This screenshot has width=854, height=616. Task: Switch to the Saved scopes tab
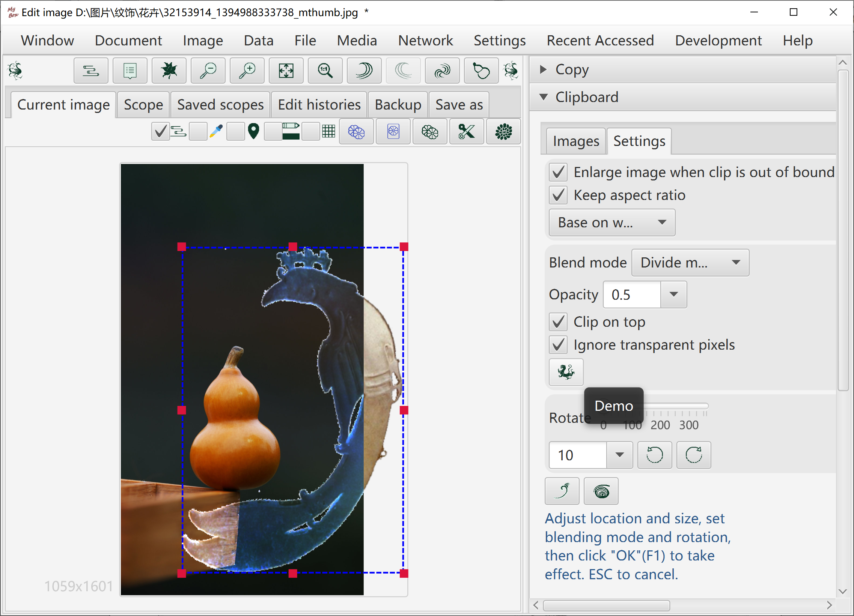220,105
